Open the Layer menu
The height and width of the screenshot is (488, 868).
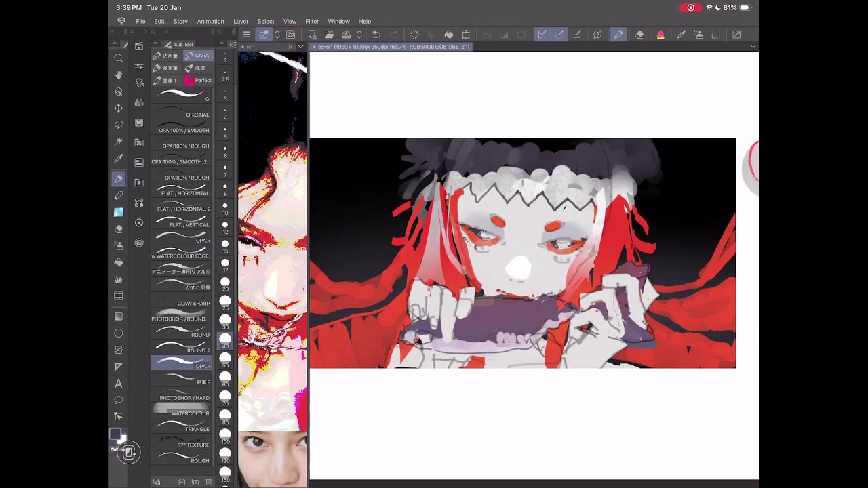click(x=241, y=22)
